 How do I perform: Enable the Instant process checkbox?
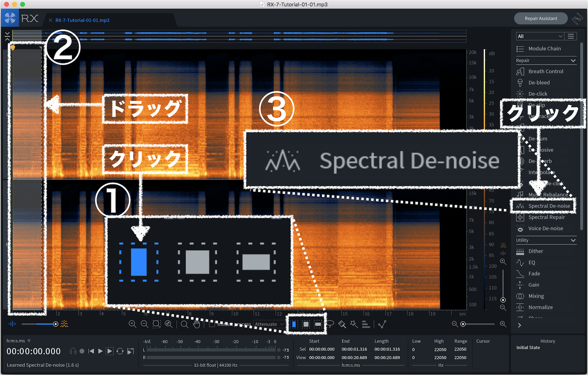[212, 324]
